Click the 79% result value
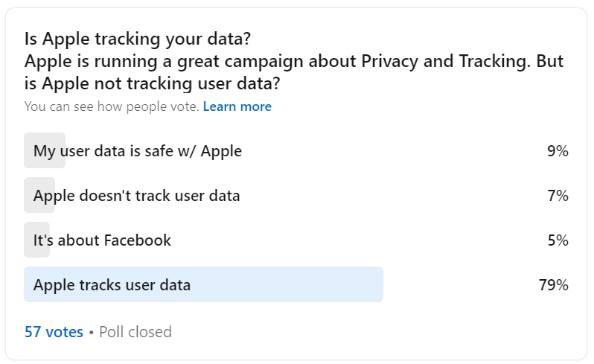 click(554, 285)
